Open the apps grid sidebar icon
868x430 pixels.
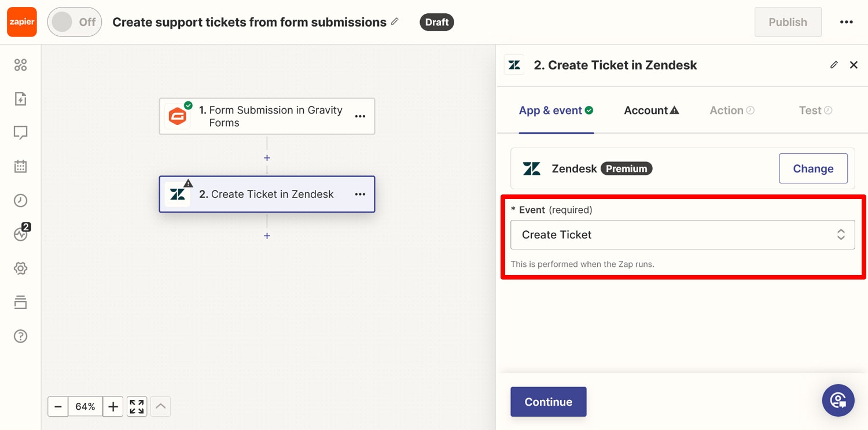pos(20,65)
